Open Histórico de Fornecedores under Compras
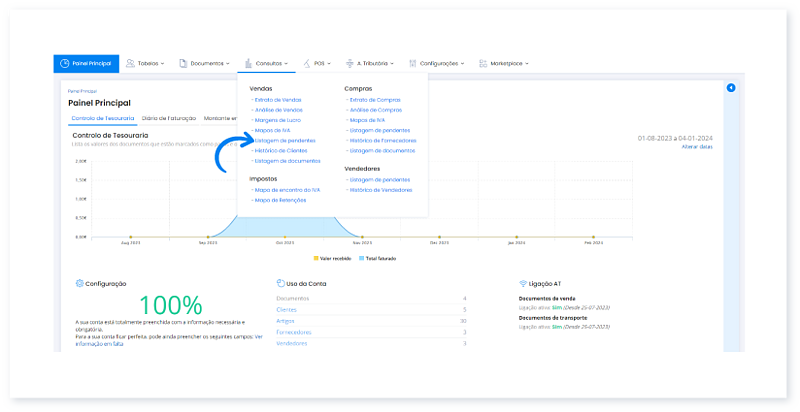 pos(382,140)
